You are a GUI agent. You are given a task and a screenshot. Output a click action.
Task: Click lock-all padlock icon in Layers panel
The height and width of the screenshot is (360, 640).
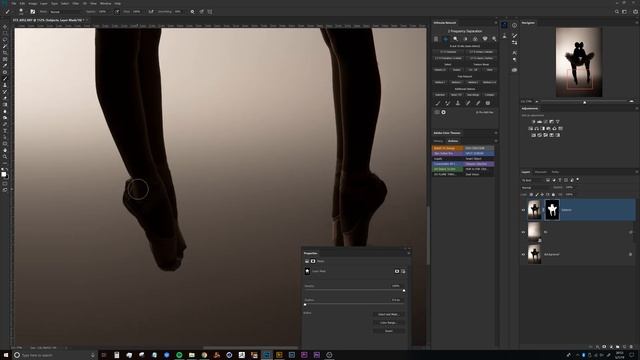tap(553, 195)
